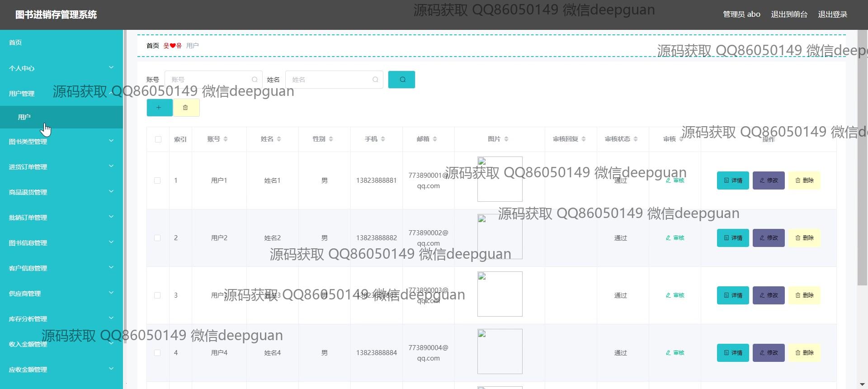Select the checkbox for row 用户2
The height and width of the screenshot is (389, 868).
pyautogui.click(x=157, y=238)
